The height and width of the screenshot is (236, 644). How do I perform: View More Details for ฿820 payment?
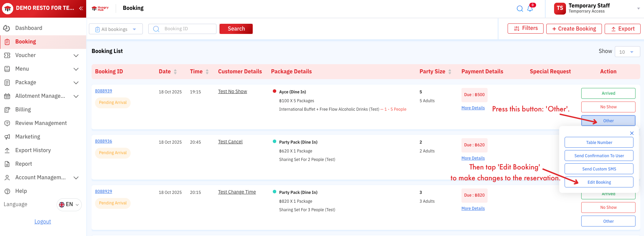point(473,208)
